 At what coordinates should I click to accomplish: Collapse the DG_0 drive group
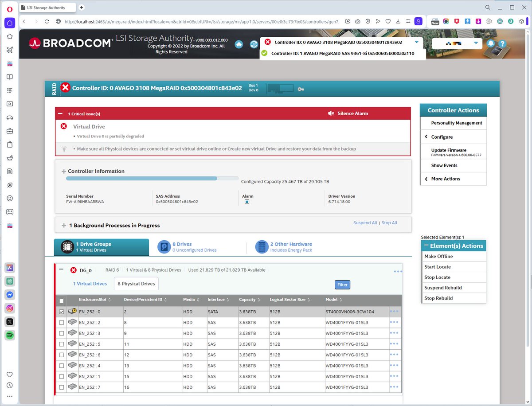click(61, 269)
